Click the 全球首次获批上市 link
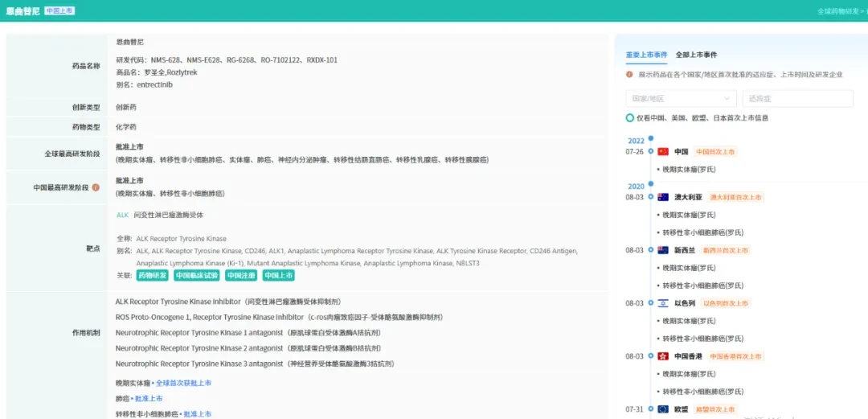The width and height of the screenshot is (868, 419). (x=183, y=383)
